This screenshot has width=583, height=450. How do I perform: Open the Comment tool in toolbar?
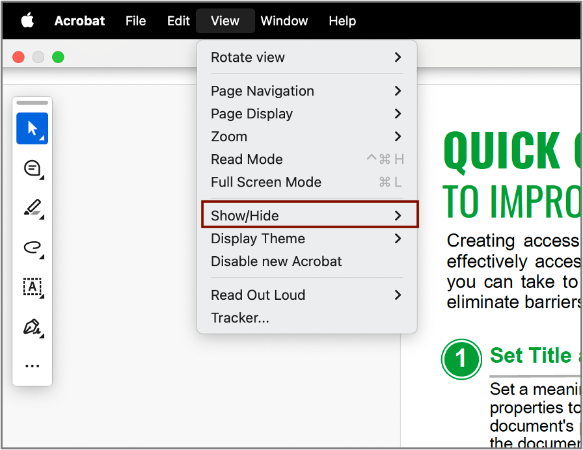pos(33,169)
